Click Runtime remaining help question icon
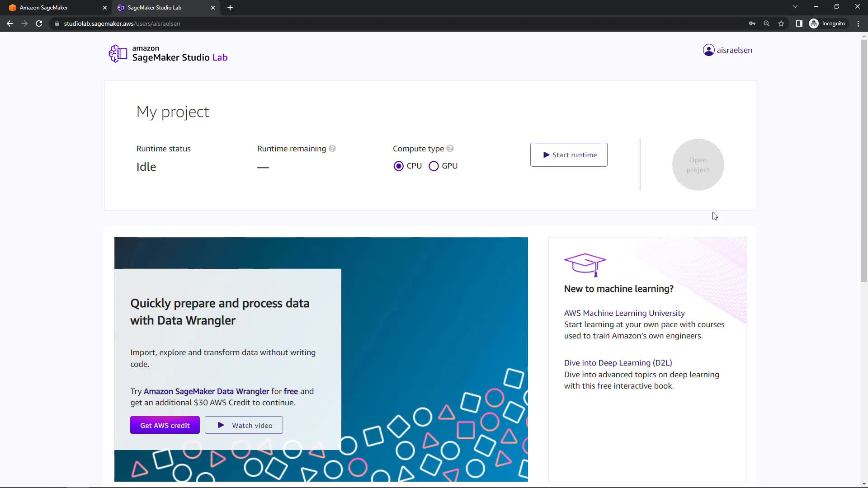Image resolution: width=868 pixels, height=488 pixels. [332, 149]
